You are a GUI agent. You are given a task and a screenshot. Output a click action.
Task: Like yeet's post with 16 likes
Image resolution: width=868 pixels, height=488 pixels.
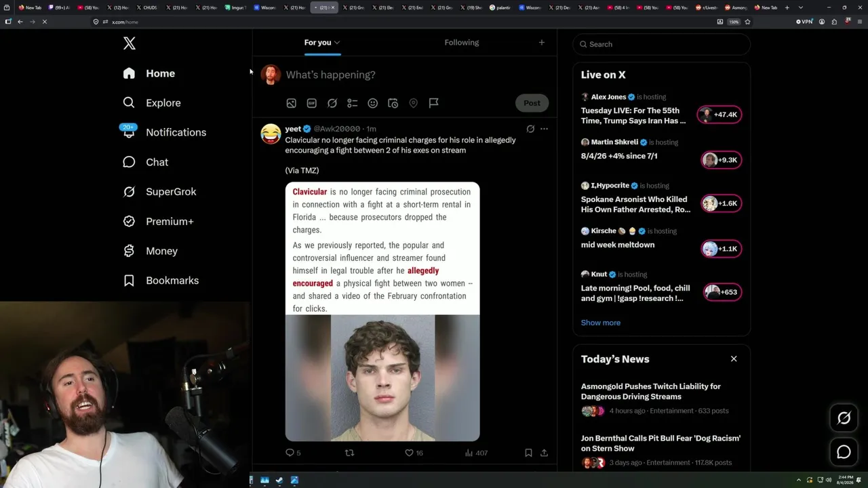[414, 453]
